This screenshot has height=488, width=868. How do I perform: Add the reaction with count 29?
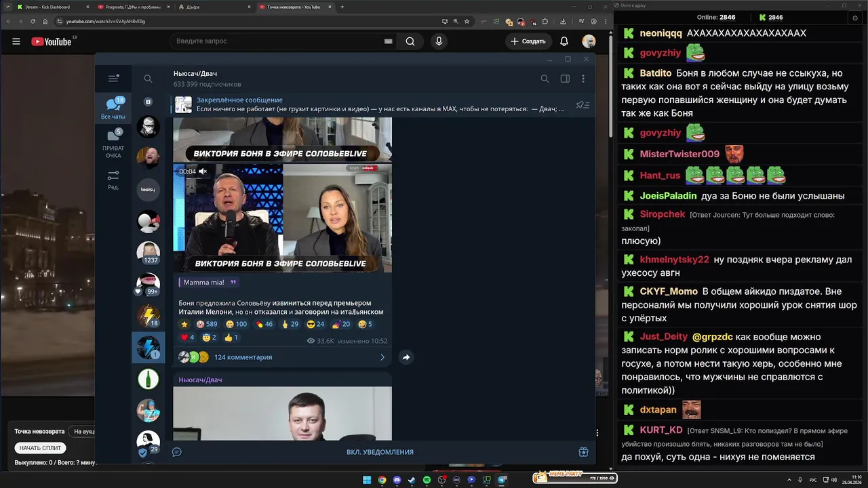point(290,324)
